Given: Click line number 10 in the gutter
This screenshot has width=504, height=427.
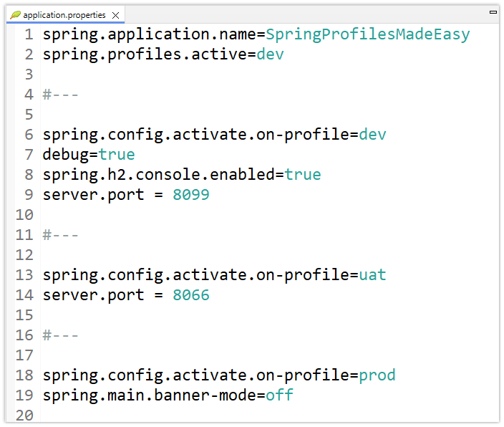Looking at the screenshot, I should point(24,215).
